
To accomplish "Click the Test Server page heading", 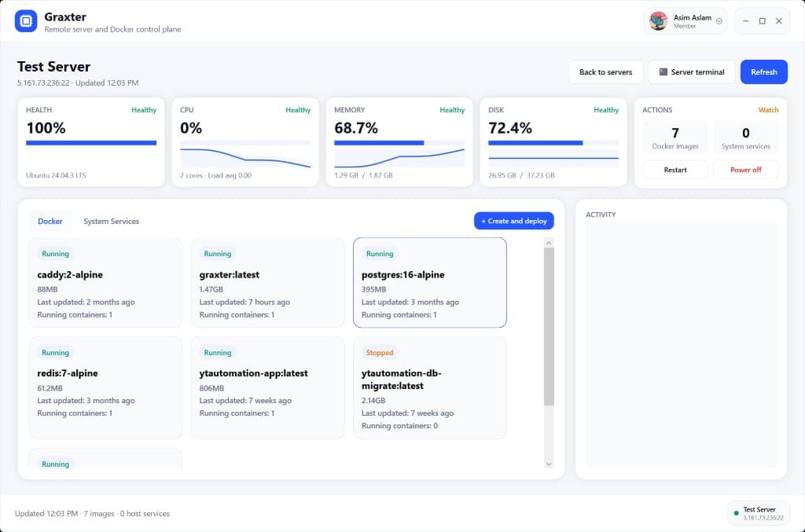I will (x=53, y=67).
